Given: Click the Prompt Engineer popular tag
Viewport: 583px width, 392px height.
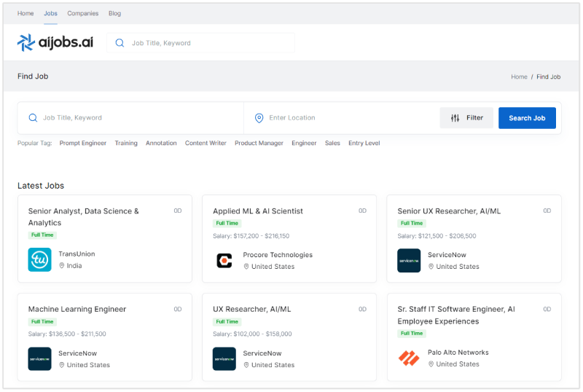Looking at the screenshot, I should tap(83, 144).
